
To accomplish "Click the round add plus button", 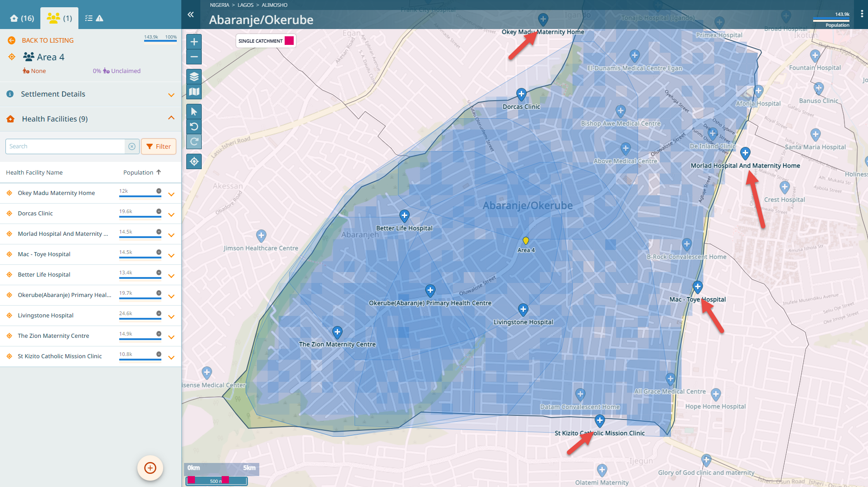I will (150, 468).
